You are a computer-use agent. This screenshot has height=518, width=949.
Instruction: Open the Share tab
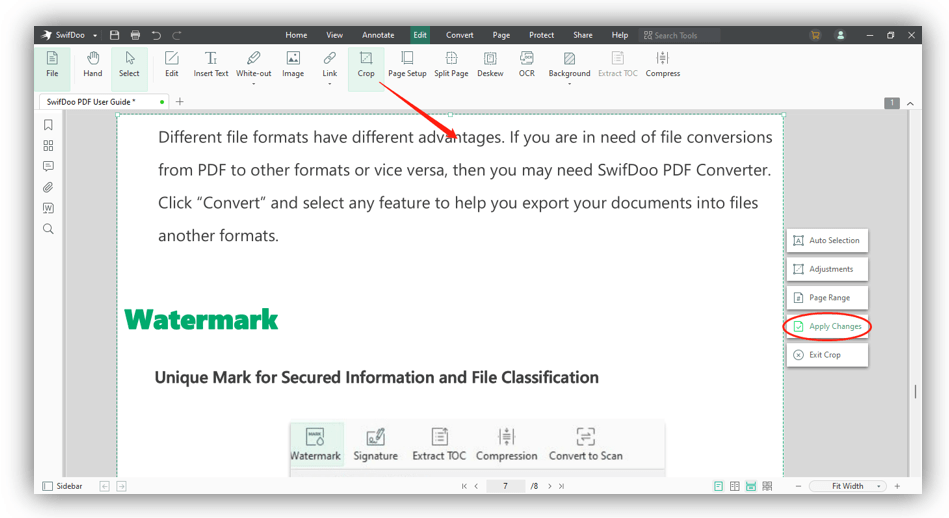pos(583,35)
